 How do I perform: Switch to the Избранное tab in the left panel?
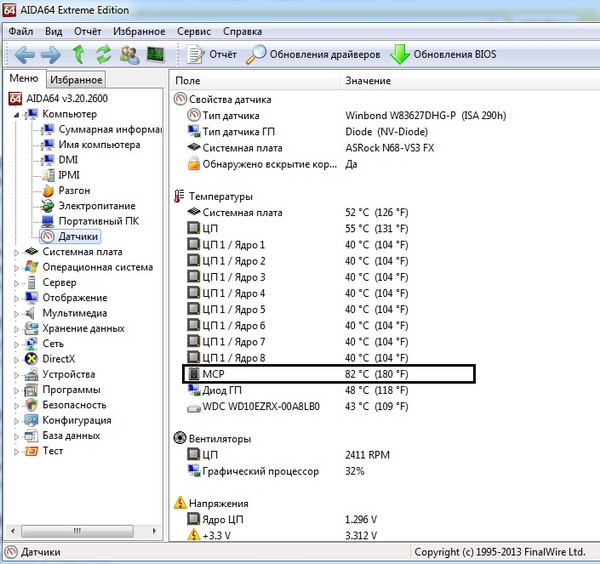pos(76,80)
